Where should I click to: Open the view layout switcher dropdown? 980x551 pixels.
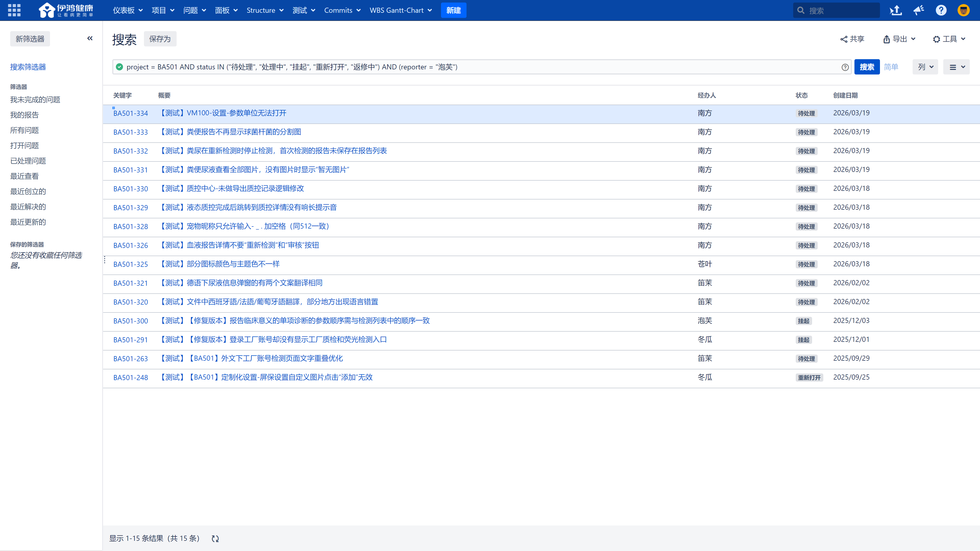[957, 67]
